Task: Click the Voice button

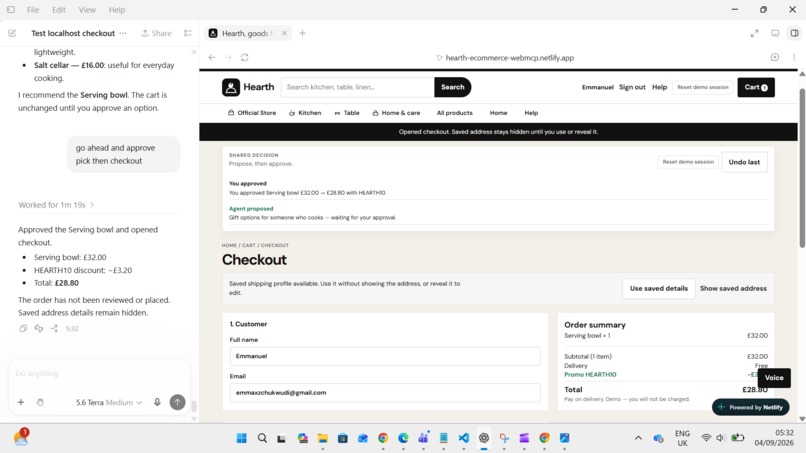Action: 774,377
